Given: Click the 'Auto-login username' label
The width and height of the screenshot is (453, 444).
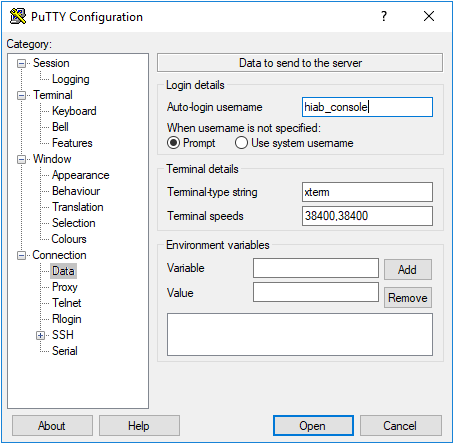Looking at the screenshot, I should click(x=215, y=107).
